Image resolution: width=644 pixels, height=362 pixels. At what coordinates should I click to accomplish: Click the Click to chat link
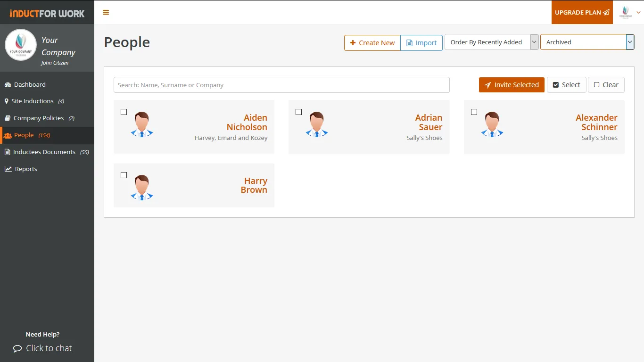click(x=42, y=348)
